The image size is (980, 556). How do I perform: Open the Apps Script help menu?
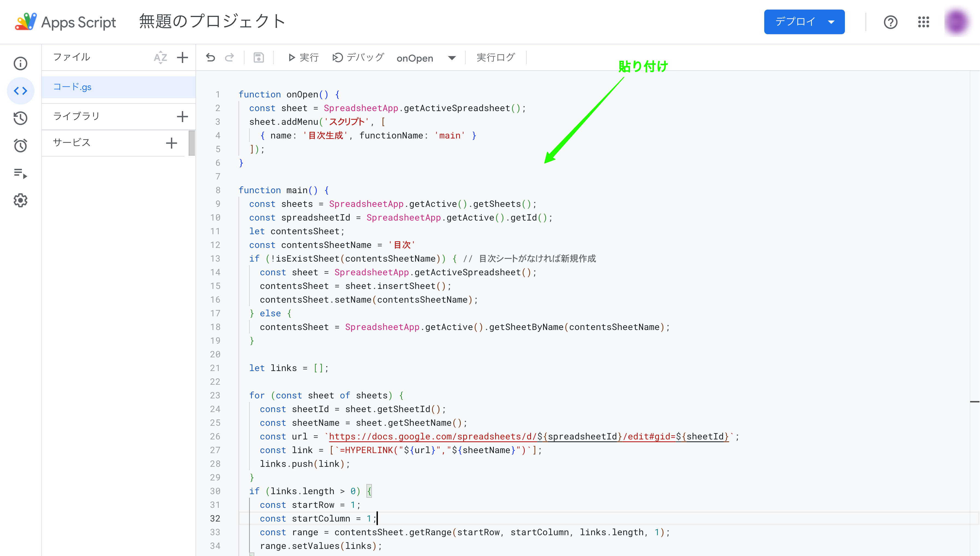tap(891, 22)
